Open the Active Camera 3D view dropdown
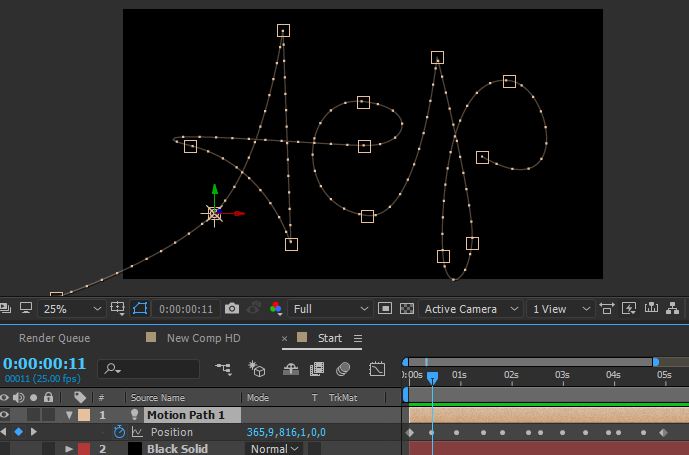 [471, 309]
